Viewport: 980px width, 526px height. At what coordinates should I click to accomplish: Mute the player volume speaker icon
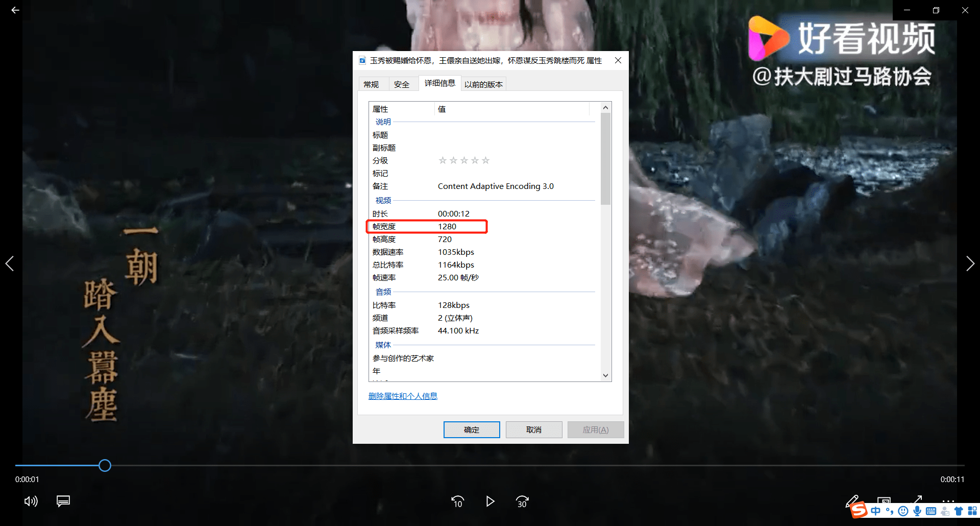[31, 501]
